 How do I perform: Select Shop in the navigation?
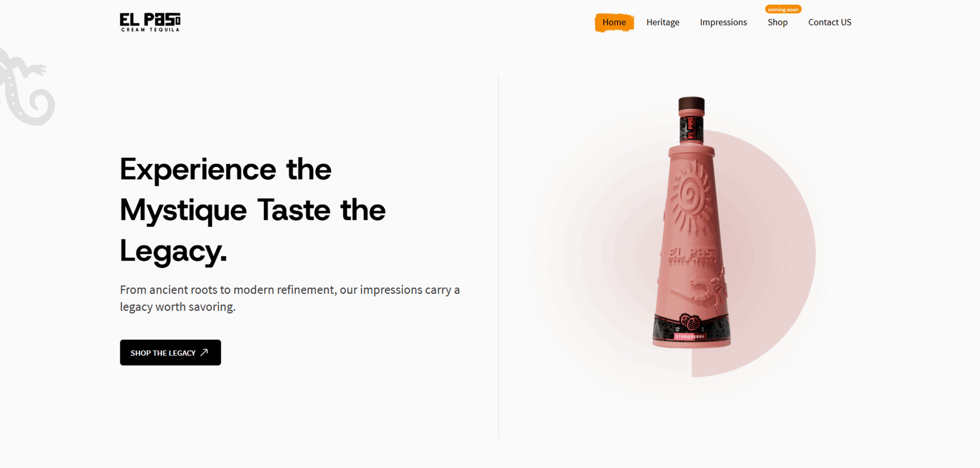click(x=777, y=22)
